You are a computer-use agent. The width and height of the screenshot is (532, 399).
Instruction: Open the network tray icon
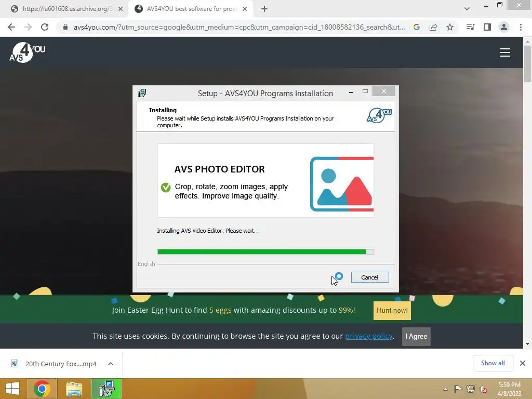(471, 389)
